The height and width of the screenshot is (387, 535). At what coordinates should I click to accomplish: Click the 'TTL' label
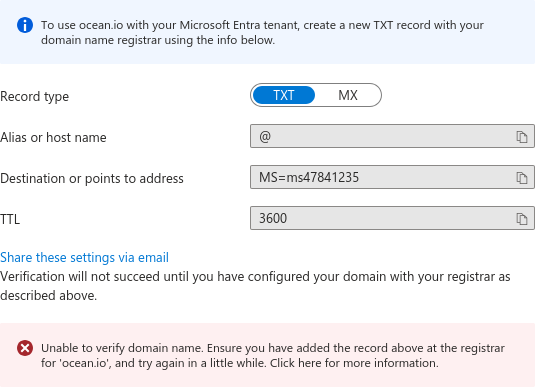[x=10, y=219]
